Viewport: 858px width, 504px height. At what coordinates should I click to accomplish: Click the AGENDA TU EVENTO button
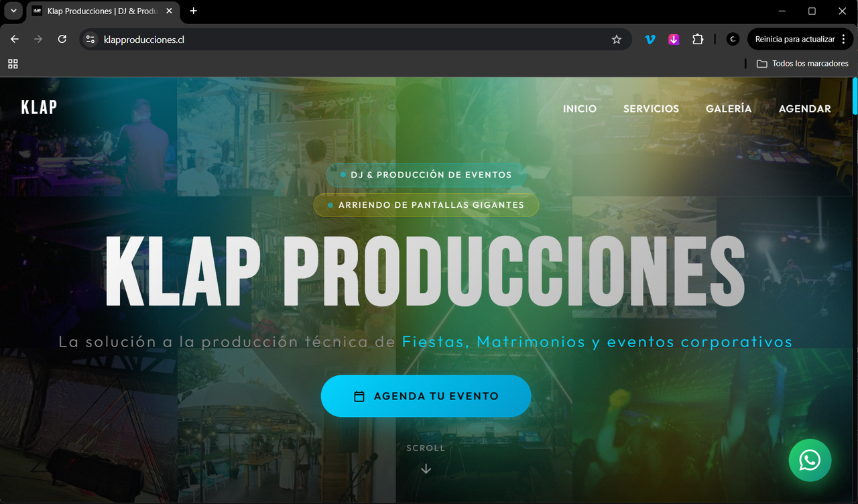(426, 395)
